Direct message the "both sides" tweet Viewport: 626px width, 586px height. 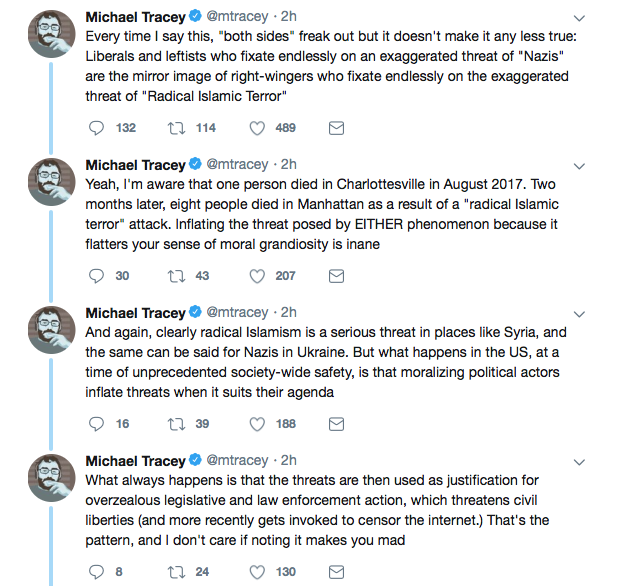pos(336,128)
